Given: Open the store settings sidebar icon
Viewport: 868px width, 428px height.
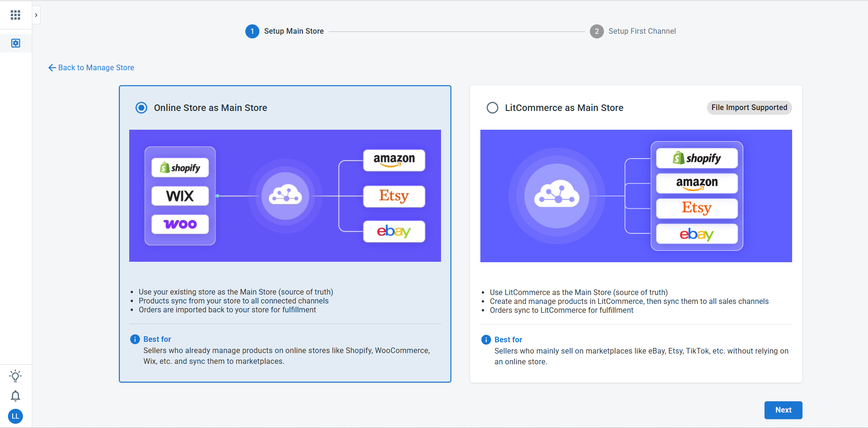Looking at the screenshot, I should coord(15,43).
